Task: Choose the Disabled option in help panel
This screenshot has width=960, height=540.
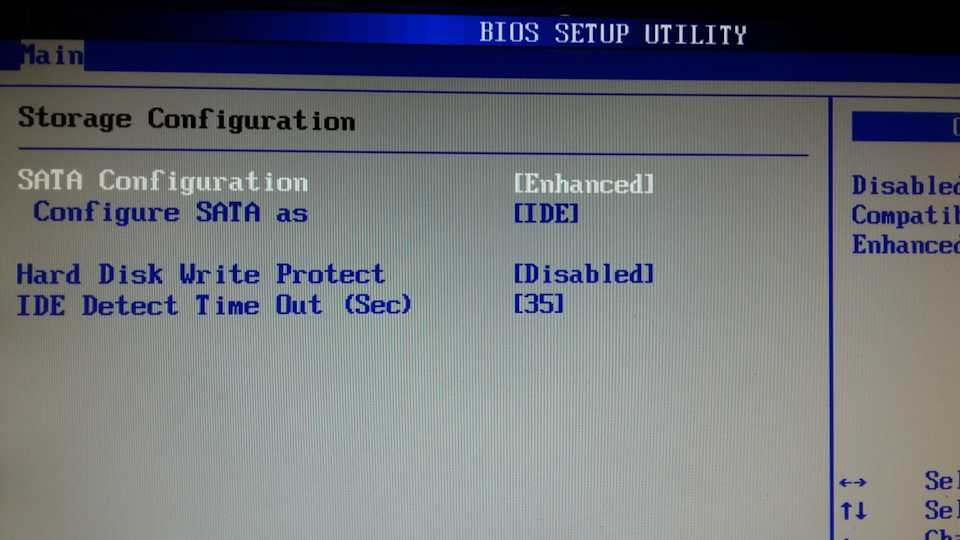Action: [906, 186]
